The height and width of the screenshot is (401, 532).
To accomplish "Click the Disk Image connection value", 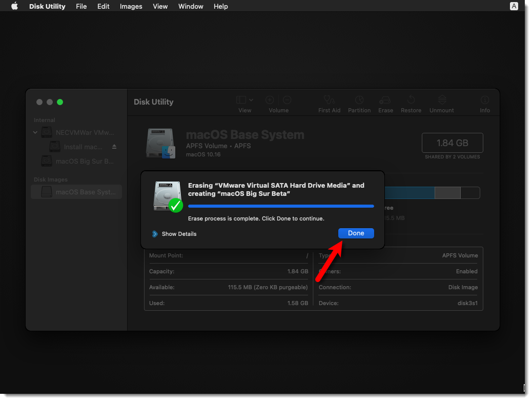I will point(463,287).
